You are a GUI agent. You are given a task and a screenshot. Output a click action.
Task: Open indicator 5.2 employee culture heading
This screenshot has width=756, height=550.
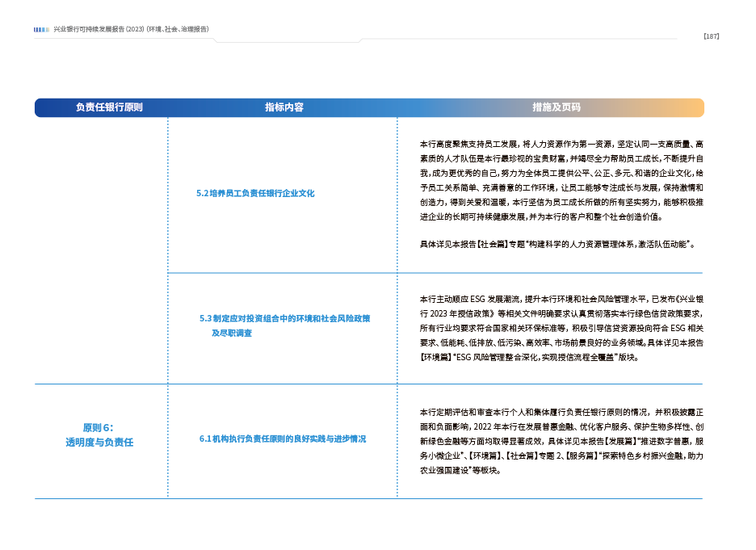click(255, 194)
